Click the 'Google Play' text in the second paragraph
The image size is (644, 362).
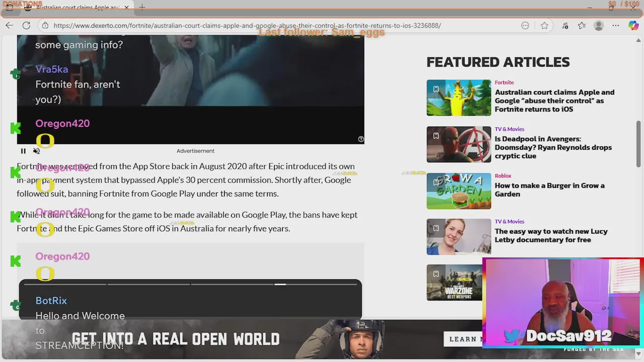[264, 215]
